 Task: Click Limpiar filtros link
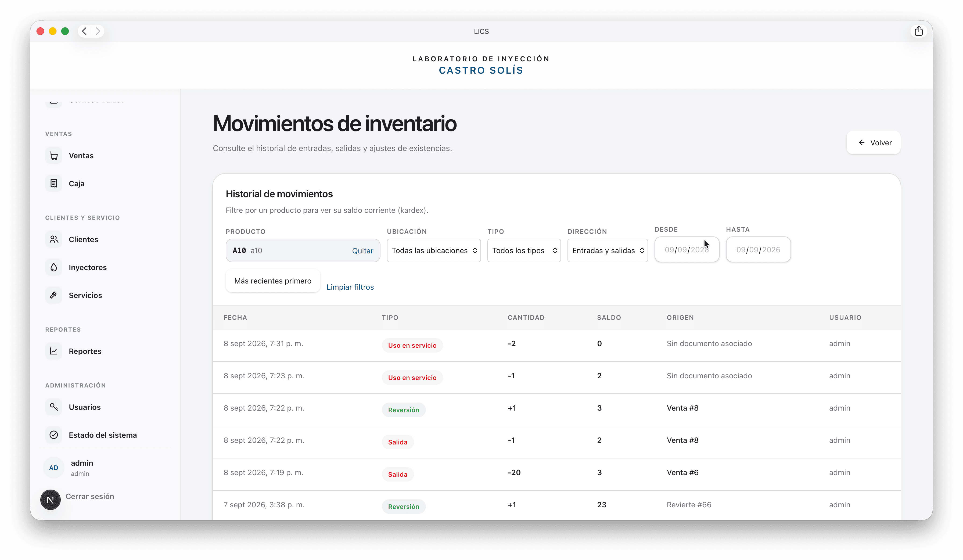pos(350,287)
